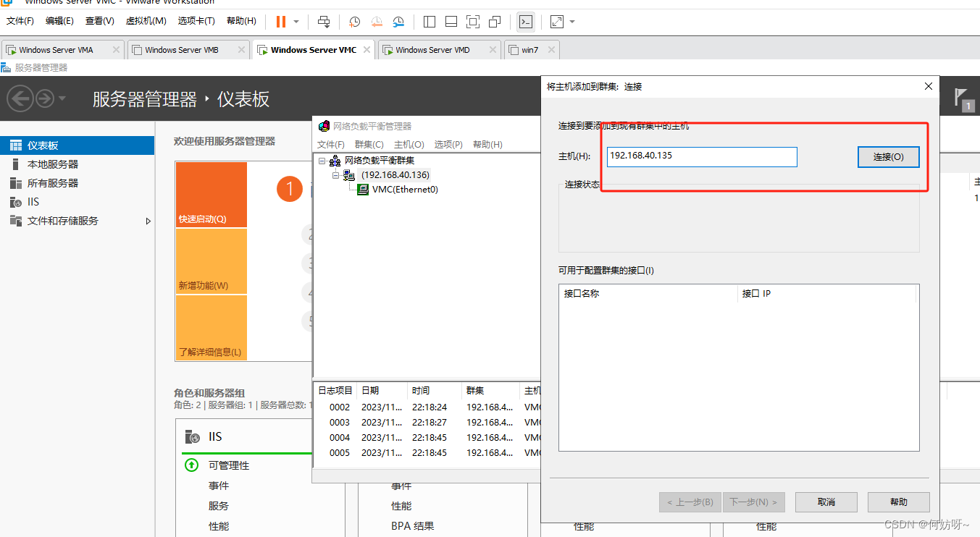
Task: Collapse the 网络负载平衡群集 tree root
Action: pyautogui.click(x=322, y=161)
